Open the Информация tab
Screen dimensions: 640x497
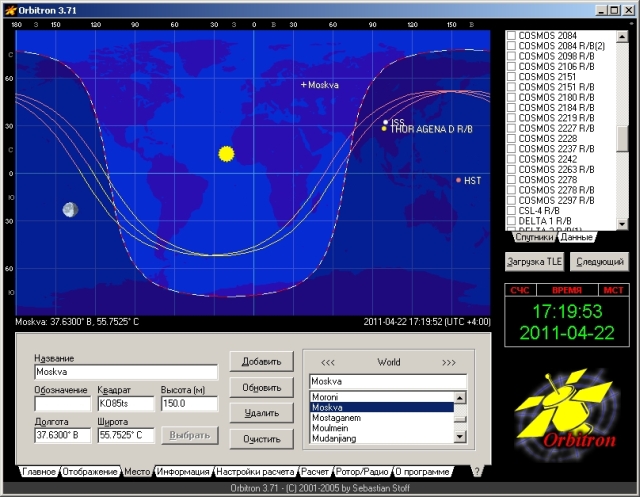183,472
